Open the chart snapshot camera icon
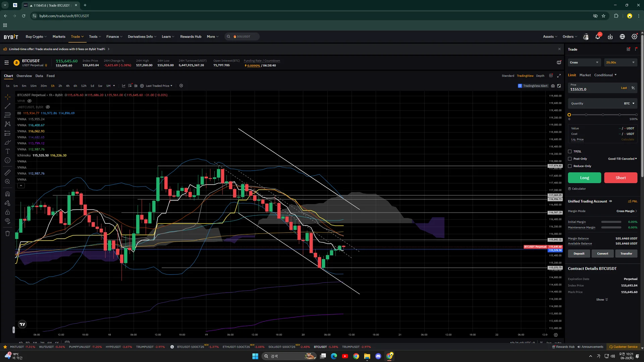This screenshot has width=644, height=362. pyautogui.click(x=553, y=86)
